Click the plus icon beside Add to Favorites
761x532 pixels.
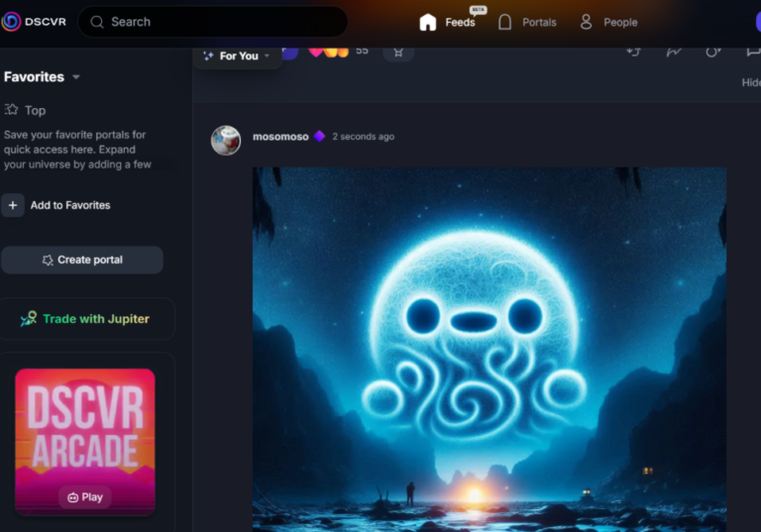(x=13, y=205)
